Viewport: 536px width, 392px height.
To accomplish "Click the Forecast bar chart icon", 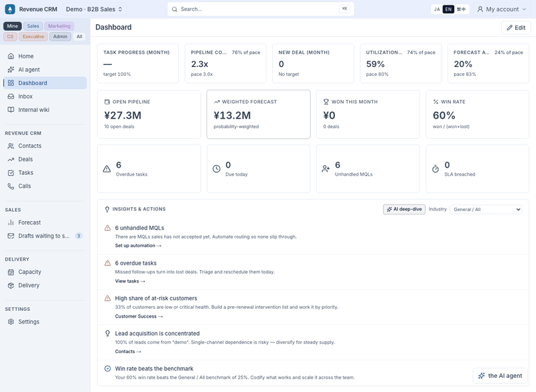I will coord(11,222).
